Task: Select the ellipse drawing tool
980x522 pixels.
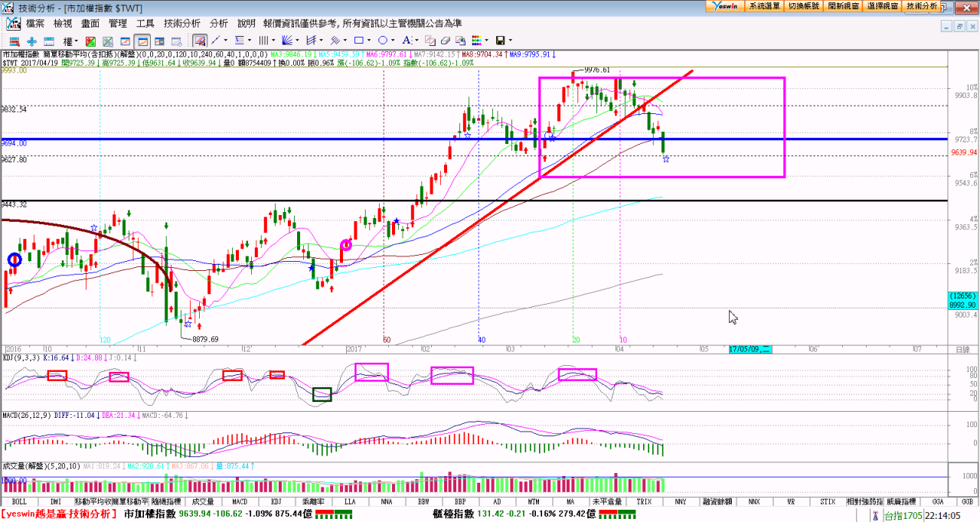Action: pyautogui.click(x=384, y=41)
